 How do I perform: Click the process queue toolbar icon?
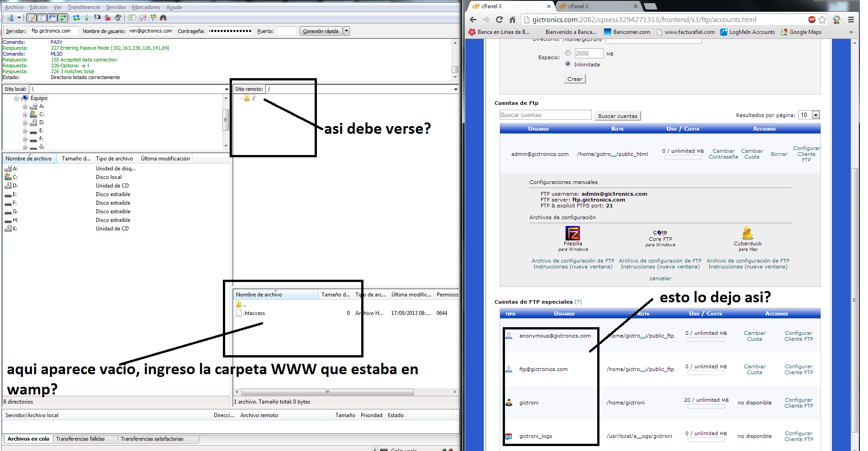point(87,18)
